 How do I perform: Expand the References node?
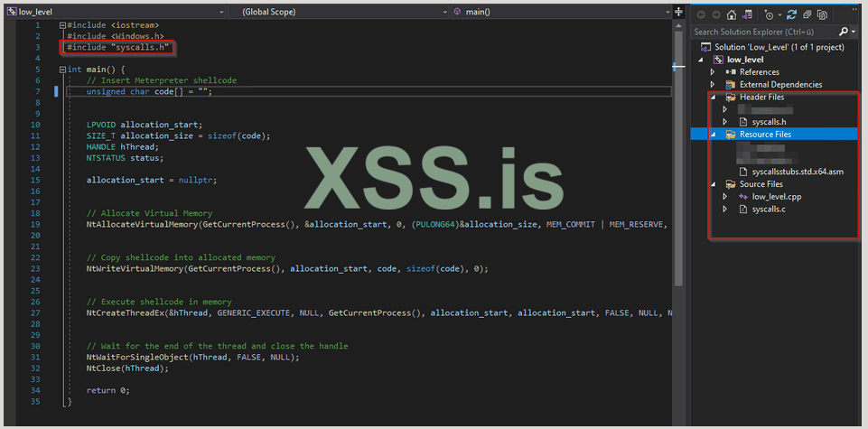[713, 72]
